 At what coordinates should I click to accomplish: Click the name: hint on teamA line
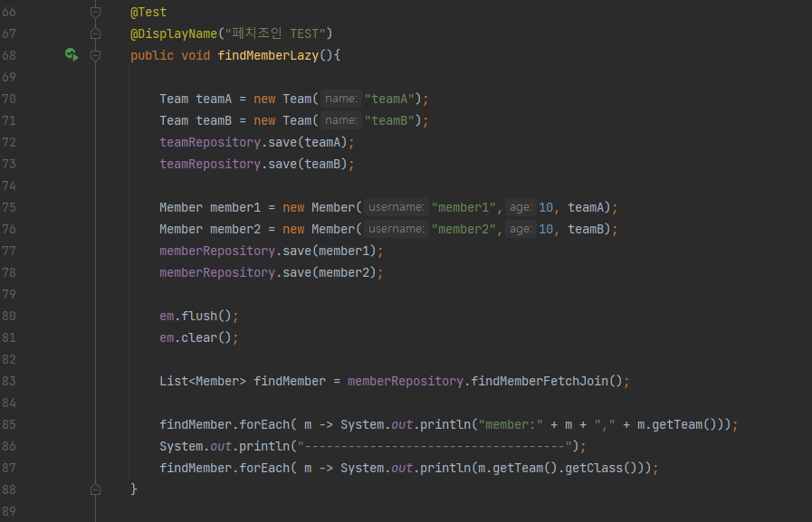[340, 99]
